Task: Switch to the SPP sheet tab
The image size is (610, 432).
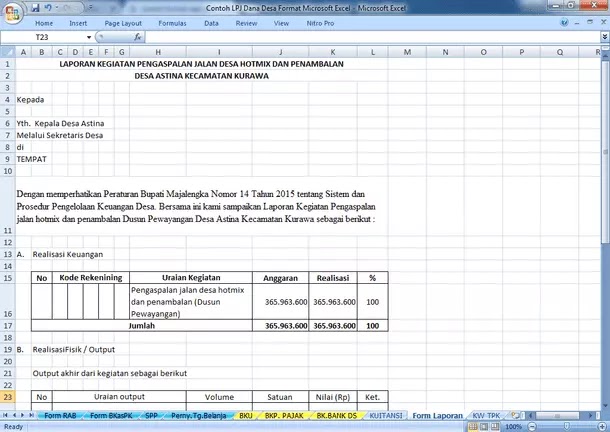Action: [x=151, y=416]
